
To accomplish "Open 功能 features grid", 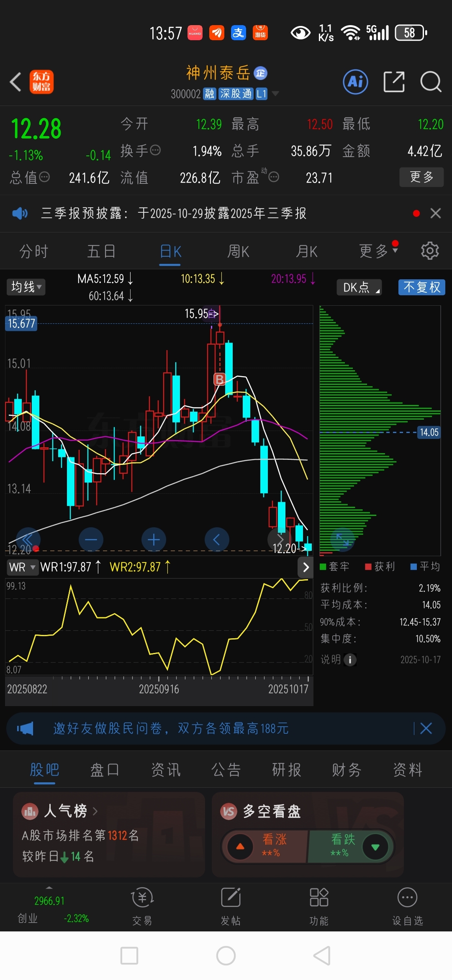I will pyautogui.click(x=319, y=907).
